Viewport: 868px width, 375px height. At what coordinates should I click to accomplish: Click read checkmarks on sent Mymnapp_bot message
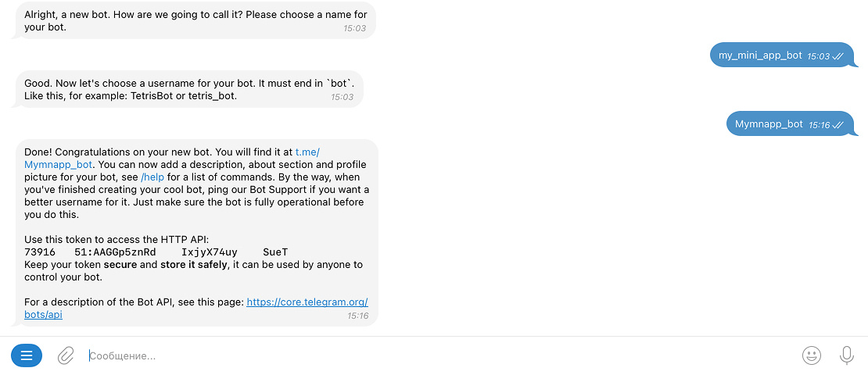[838, 125]
